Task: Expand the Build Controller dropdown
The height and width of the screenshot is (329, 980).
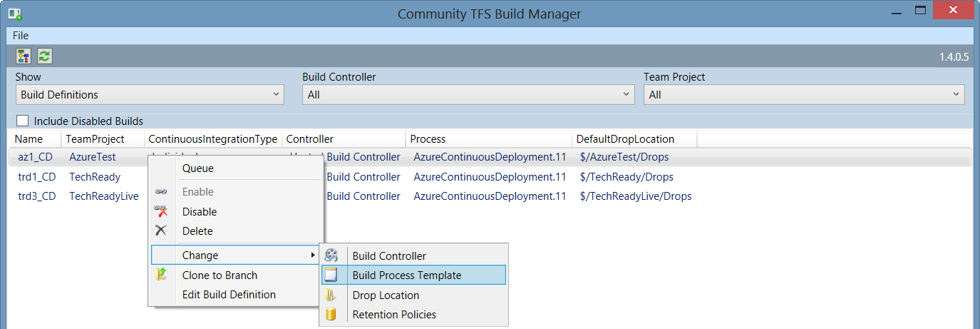Action: [x=468, y=94]
